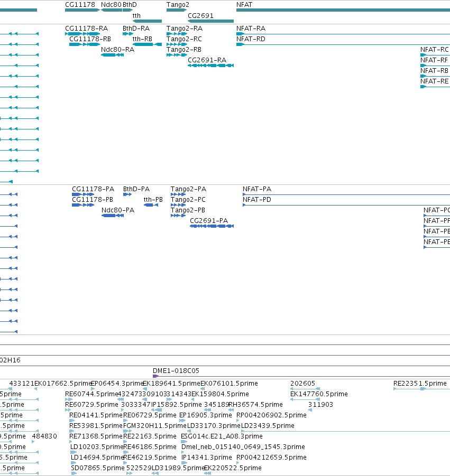Click transcript Tango2-RA
Image resolution: width=450 pixels, height=476 pixels.
(177, 34)
